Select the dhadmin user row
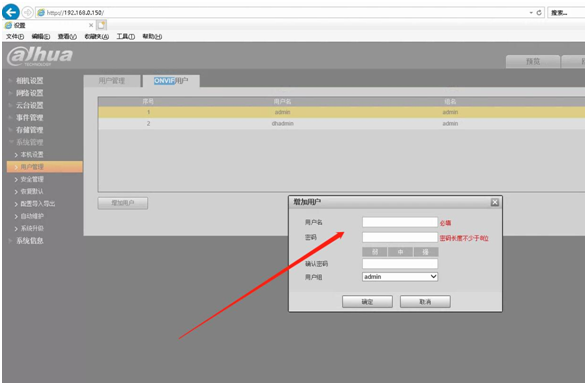This screenshot has height=385, width=587. 341,124
